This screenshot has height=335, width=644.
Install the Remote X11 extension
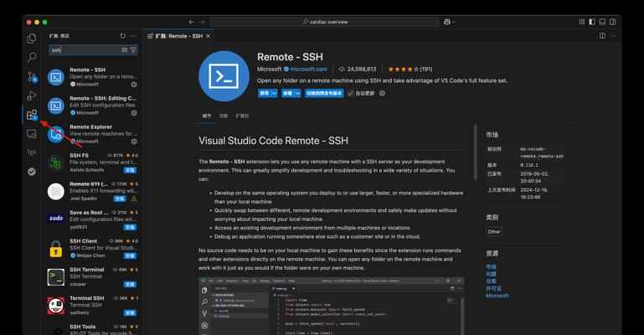pyautogui.click(x=120, y=198)
